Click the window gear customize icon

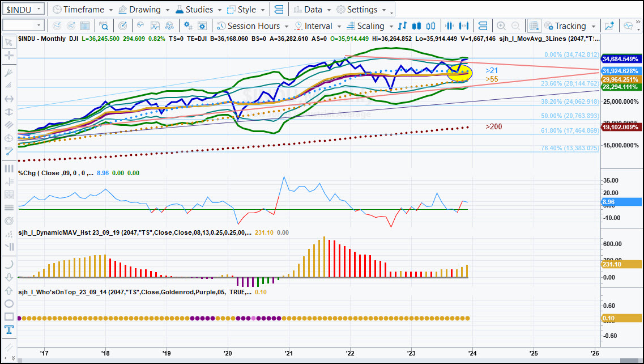pos(202,26)
